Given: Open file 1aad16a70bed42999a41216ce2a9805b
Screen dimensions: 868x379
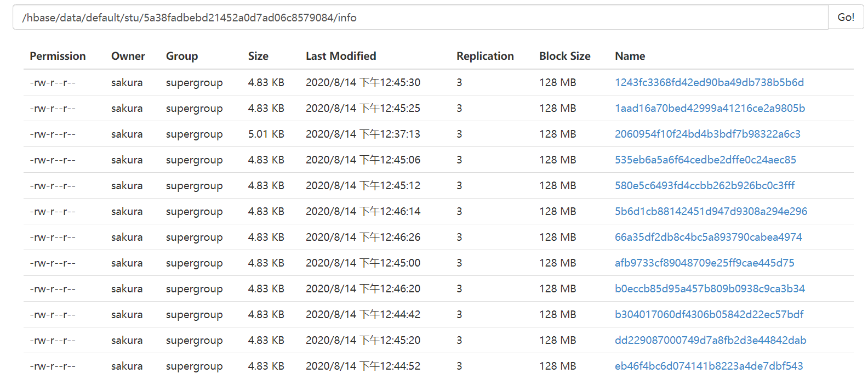Looking at the screenshot, I should pos(710,108).
